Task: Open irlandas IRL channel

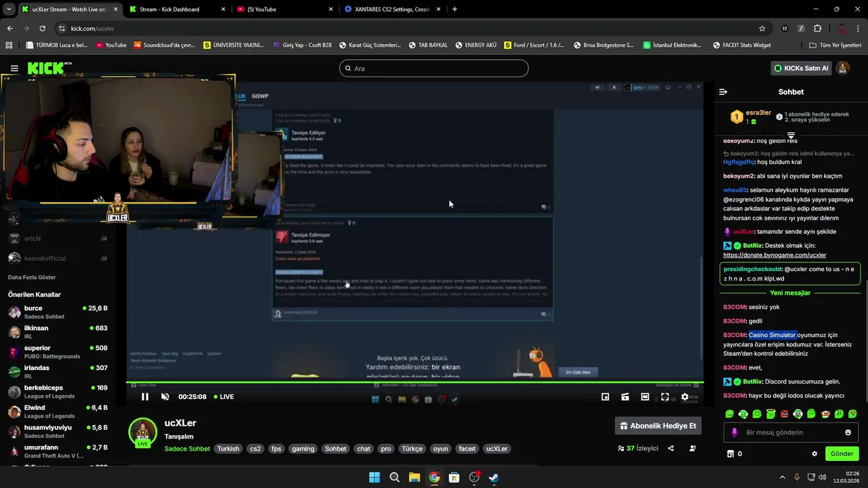Action: coord(58,371)
